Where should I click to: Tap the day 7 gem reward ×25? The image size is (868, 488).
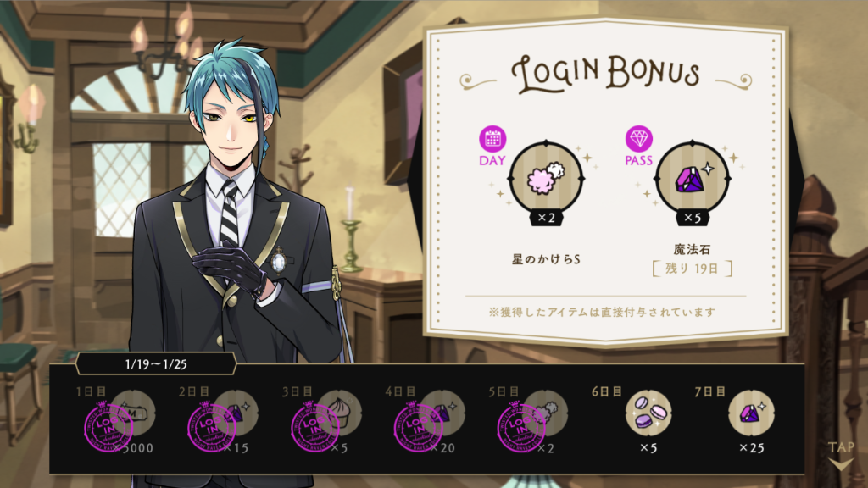point(751,413)
